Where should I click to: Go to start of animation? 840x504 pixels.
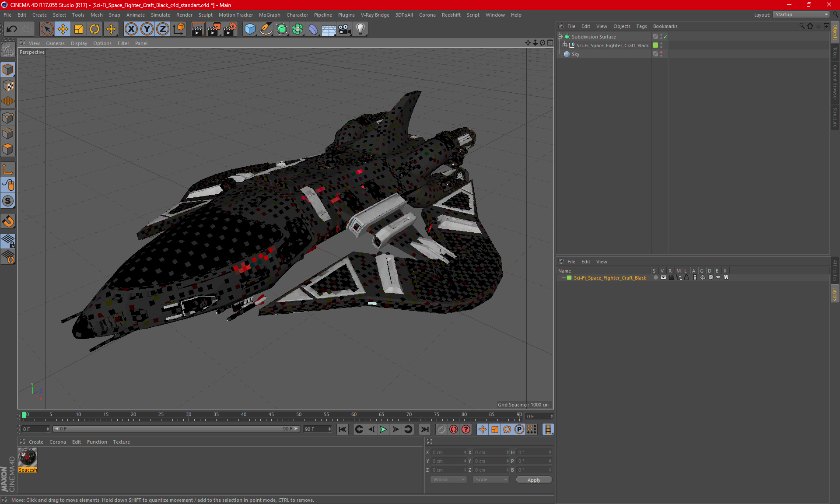point(343,429)
